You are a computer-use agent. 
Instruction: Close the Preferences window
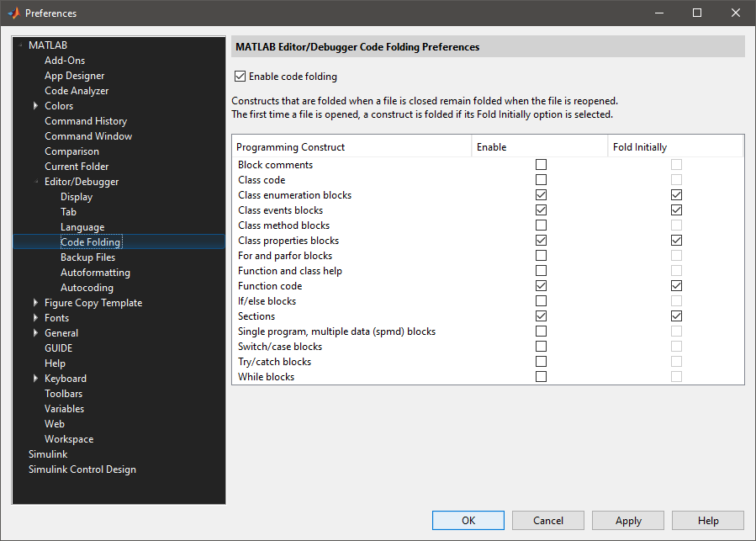[735, 13]
